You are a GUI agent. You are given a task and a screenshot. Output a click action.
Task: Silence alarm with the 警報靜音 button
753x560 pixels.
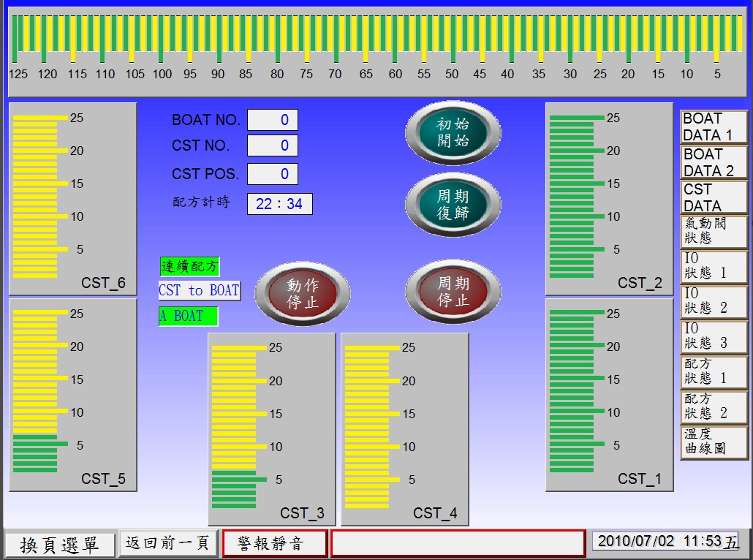pos(274,543)
